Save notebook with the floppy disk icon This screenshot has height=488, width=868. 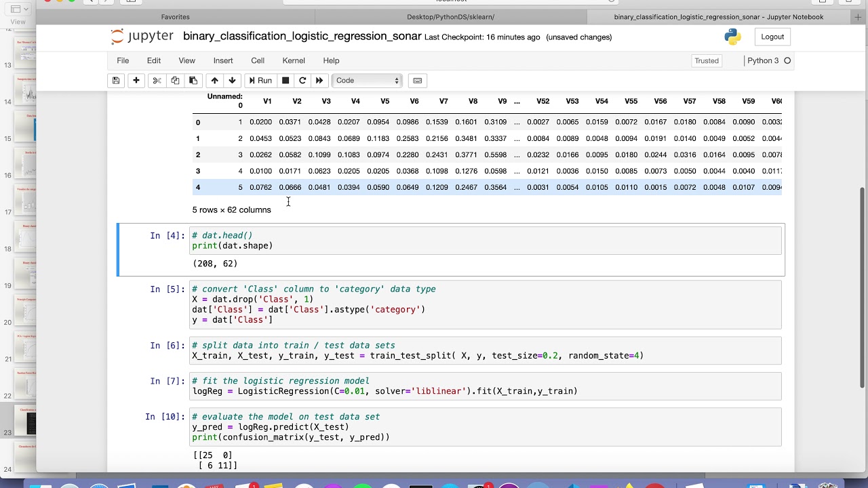click(116, 81)
